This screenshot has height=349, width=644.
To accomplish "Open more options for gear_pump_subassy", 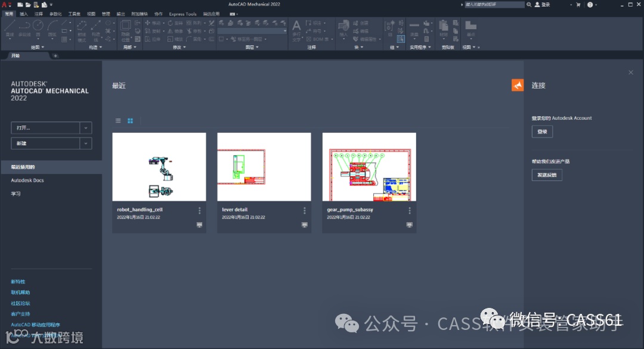I will pos(410,210).
